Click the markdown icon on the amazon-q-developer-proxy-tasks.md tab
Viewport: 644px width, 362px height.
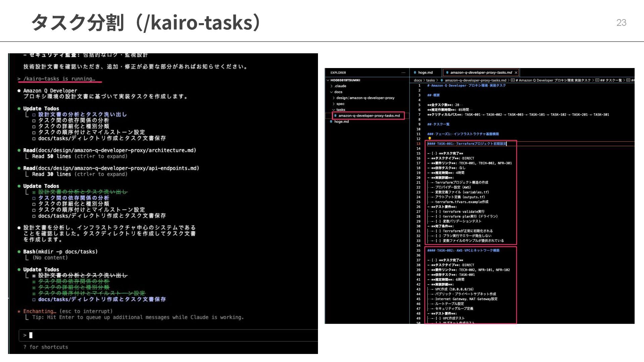pyautogui.click(x=447, y=72)
